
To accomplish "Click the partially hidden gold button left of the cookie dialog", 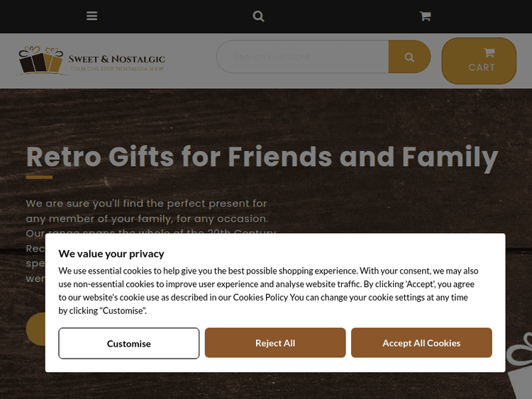I will pyautogui.click(x=35, y=329).
